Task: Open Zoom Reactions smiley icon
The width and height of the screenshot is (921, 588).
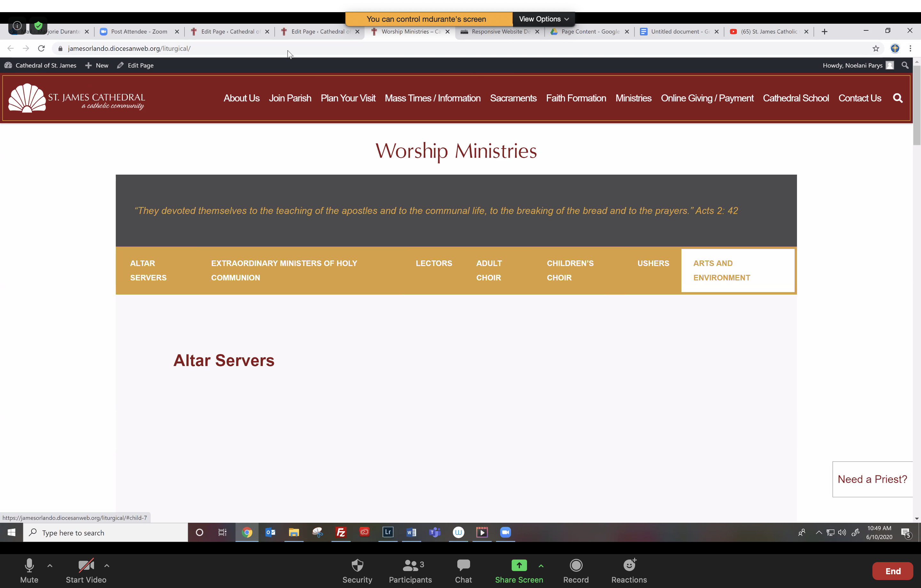Action: click(629, 570)
